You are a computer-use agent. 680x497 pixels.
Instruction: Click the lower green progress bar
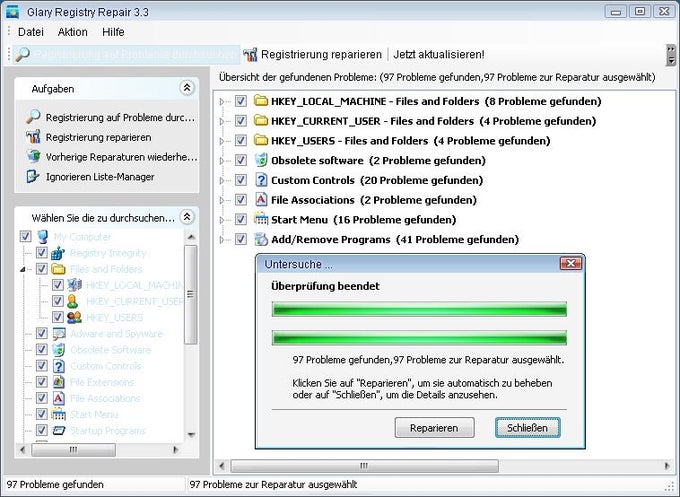pos(419,337)
